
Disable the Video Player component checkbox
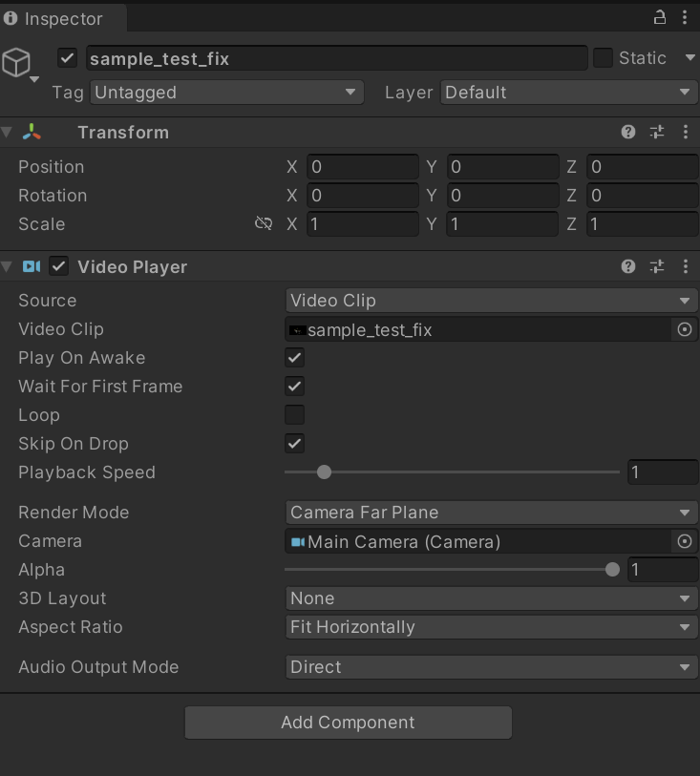pos(59,266)
